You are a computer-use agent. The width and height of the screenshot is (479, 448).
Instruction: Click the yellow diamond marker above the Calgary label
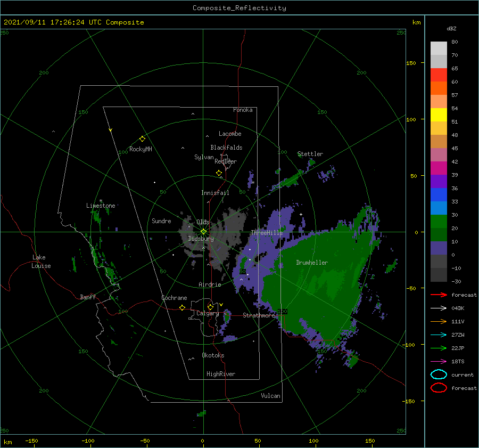click(x=210, y=307)
